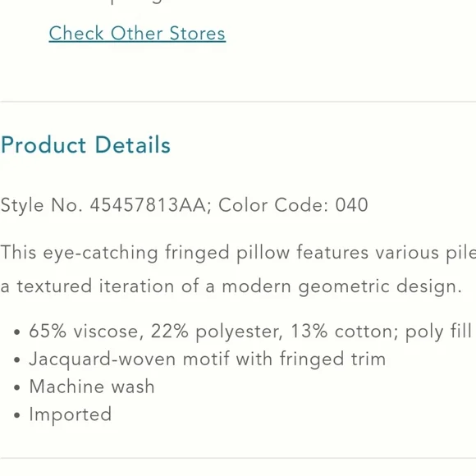Image resolution: width=476 pixels, height=476 pixels.
Task: Select the Jacquard-woven motif bullet item
Action: pos(199,359)
